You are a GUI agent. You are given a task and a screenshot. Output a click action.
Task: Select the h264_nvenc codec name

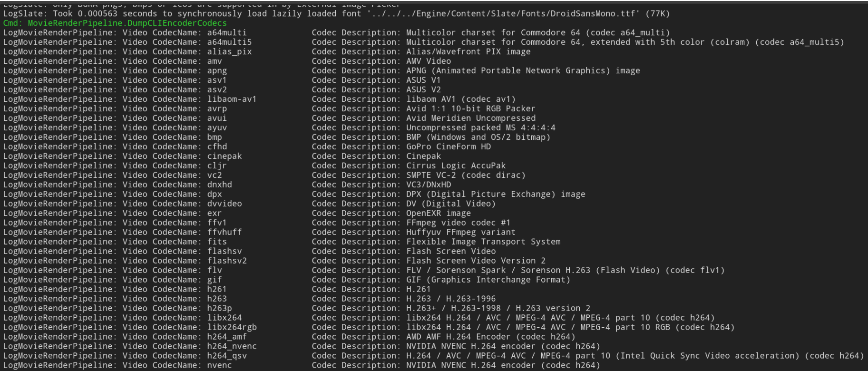click(232, 346)
